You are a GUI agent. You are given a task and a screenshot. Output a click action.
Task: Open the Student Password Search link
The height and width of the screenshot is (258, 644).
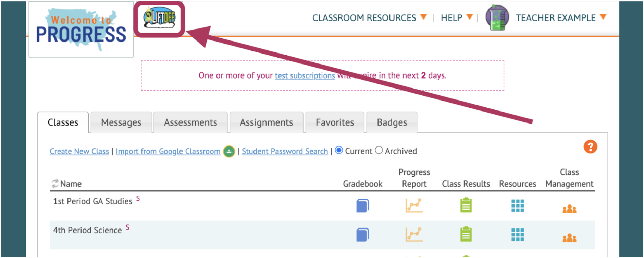pos(285,151)
